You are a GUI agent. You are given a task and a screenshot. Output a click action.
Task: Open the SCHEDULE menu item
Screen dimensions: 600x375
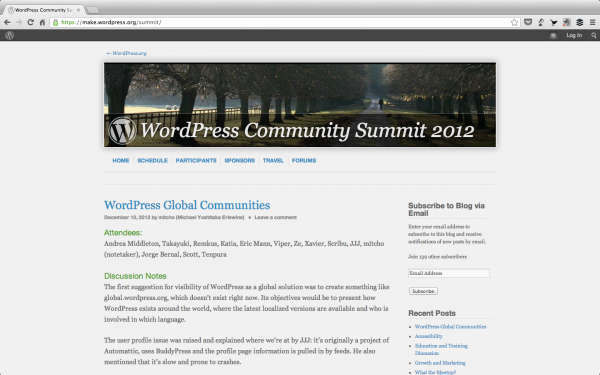tap(152, 161)
